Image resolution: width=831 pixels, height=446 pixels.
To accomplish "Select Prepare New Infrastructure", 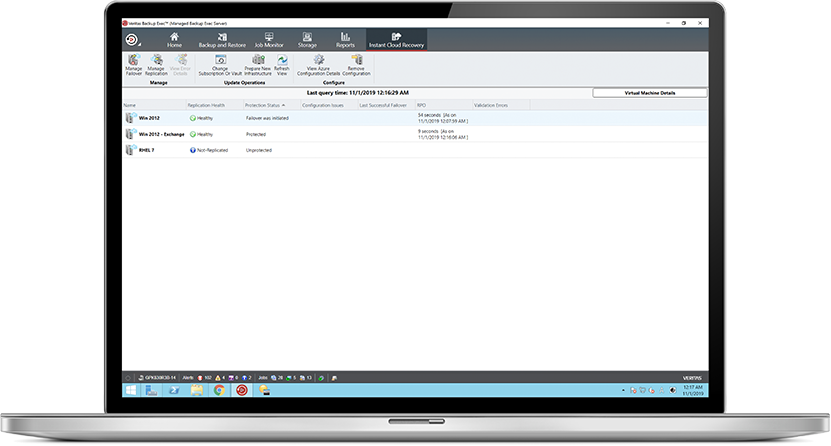I will (258, 63).
